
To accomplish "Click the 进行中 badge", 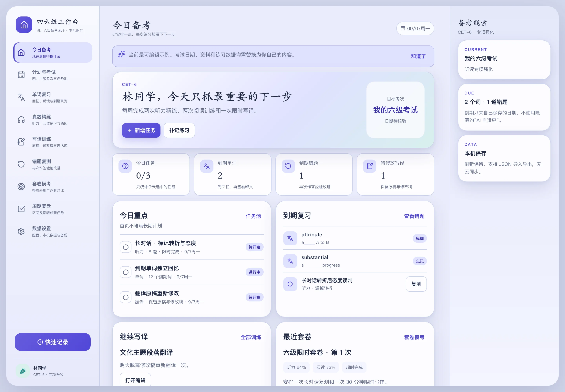I will pos(254,272).
